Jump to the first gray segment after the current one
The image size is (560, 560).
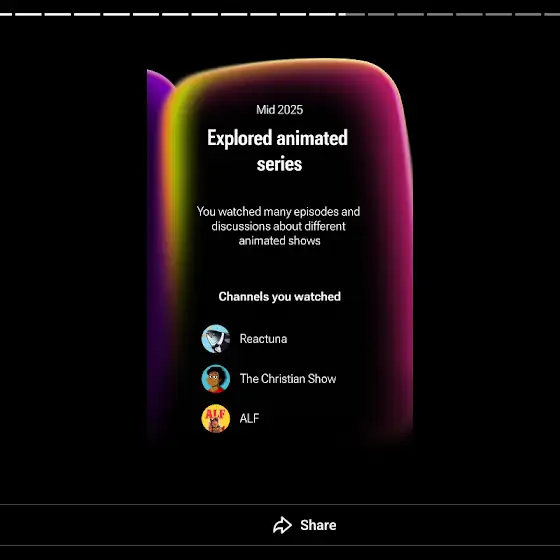point(381,14)
